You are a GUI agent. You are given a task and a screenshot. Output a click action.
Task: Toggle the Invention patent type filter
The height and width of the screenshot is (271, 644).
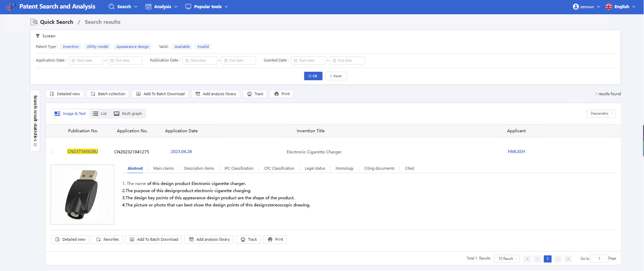click(x=71, y=47)
